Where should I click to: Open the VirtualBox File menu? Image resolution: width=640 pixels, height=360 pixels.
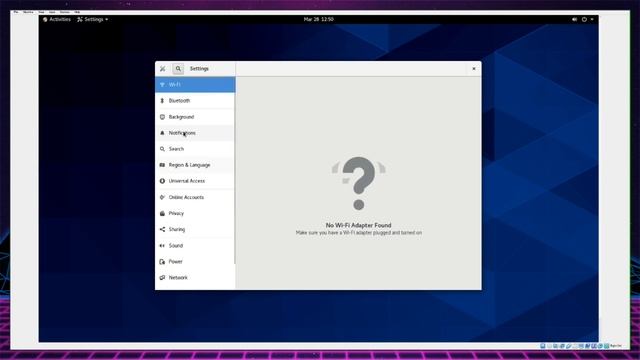(16, 12)
